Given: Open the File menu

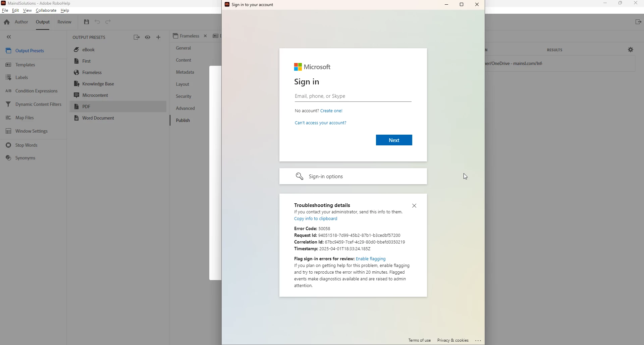Looking at the screenshot, I should point(5,11).
